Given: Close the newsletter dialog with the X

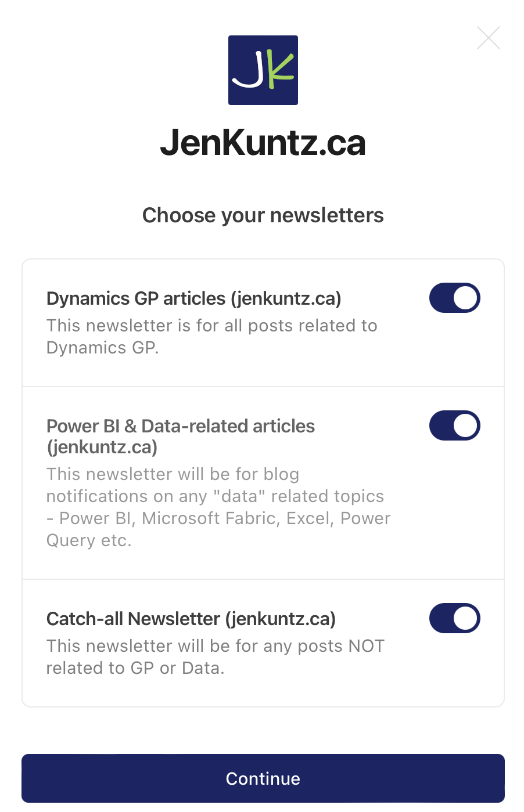Looking at the screenshot, I should [488, 38].
